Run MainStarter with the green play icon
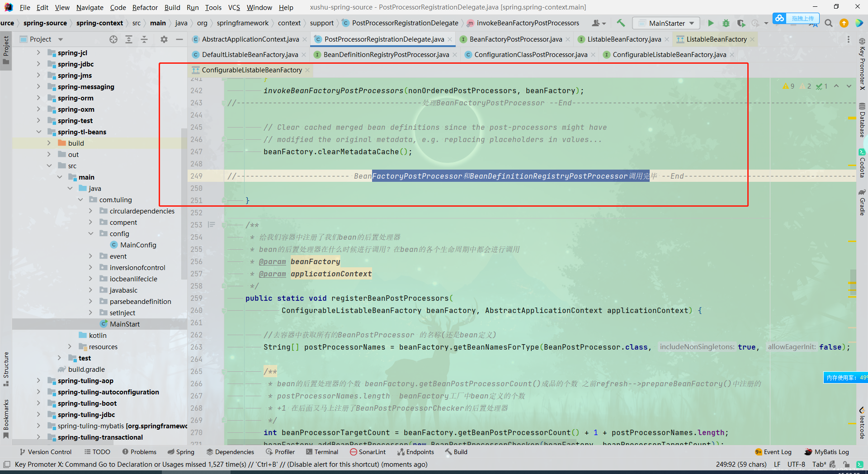Viewport: 868px width, 474px height. tap(711, 23)
